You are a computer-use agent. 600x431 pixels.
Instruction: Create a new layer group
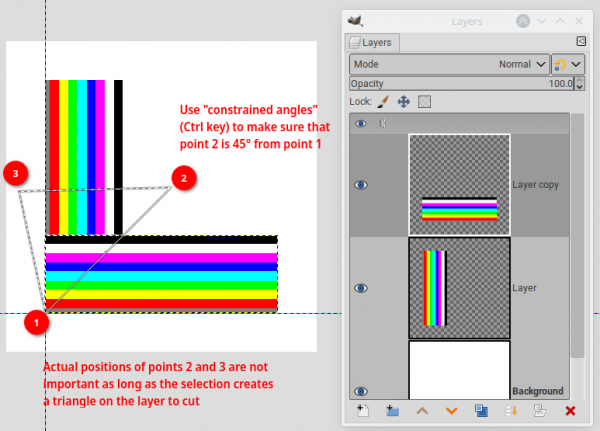tap(392, 411)
